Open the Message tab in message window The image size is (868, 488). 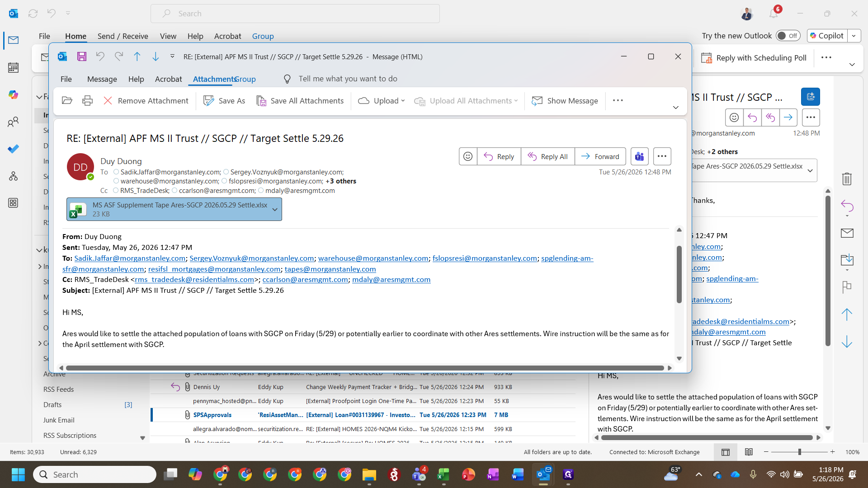coord(102,79)
